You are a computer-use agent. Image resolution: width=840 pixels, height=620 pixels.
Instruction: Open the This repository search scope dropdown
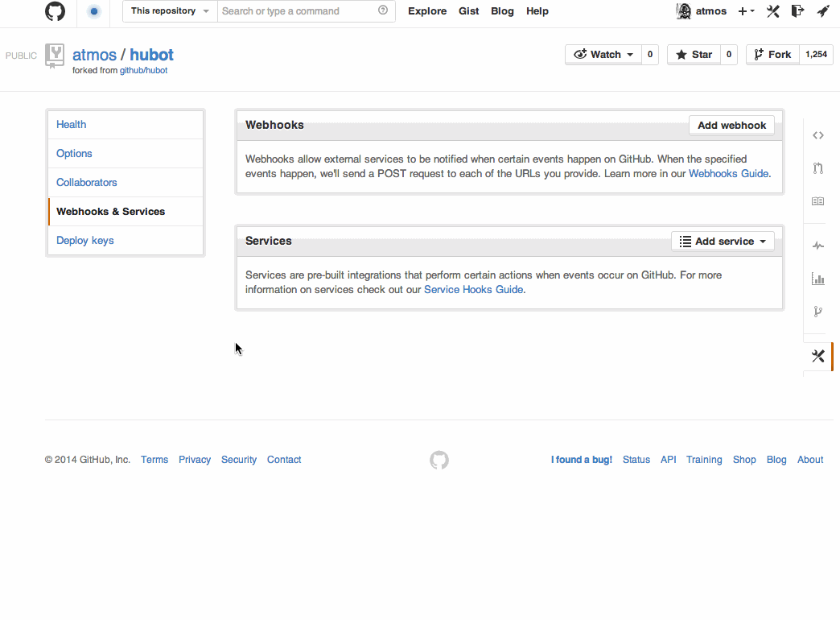(x=169, y=11)
